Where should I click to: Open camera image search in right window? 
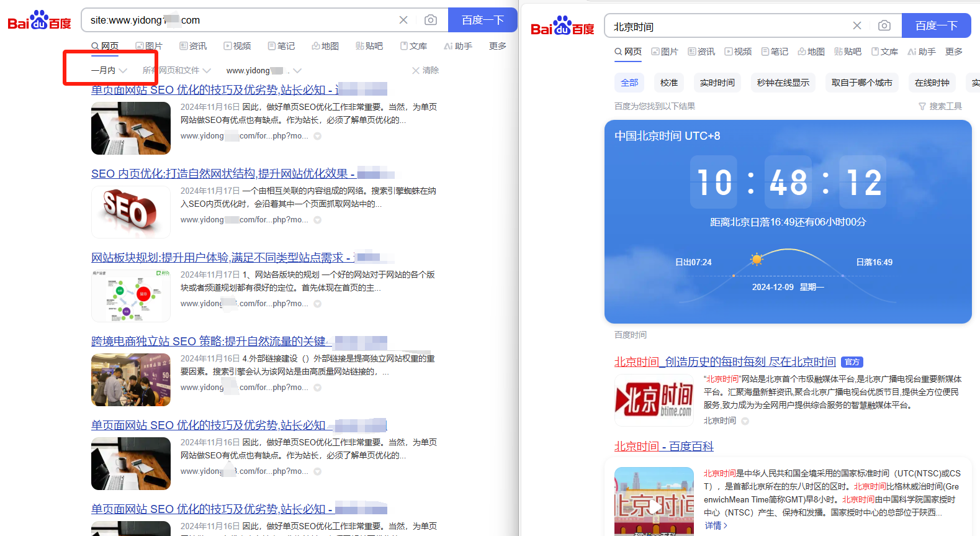tap(884, 25)
